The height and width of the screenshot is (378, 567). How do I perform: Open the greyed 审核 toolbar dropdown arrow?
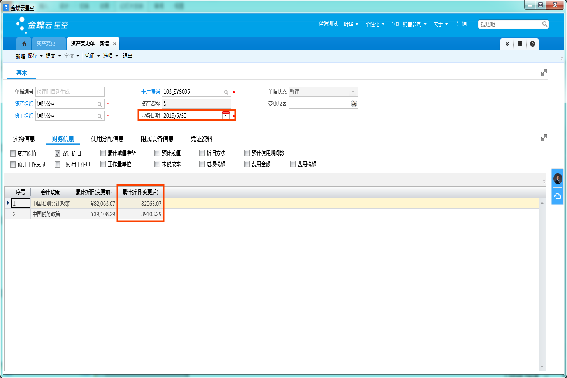tap(78, 56)
